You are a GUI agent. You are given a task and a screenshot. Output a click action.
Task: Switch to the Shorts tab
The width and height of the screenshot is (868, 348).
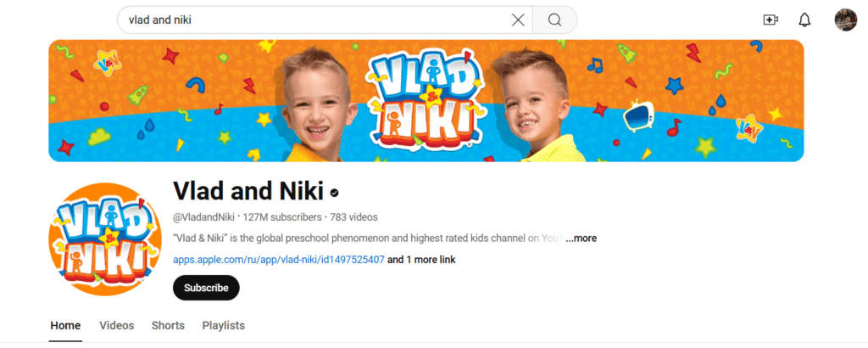(x=169, y=325)
